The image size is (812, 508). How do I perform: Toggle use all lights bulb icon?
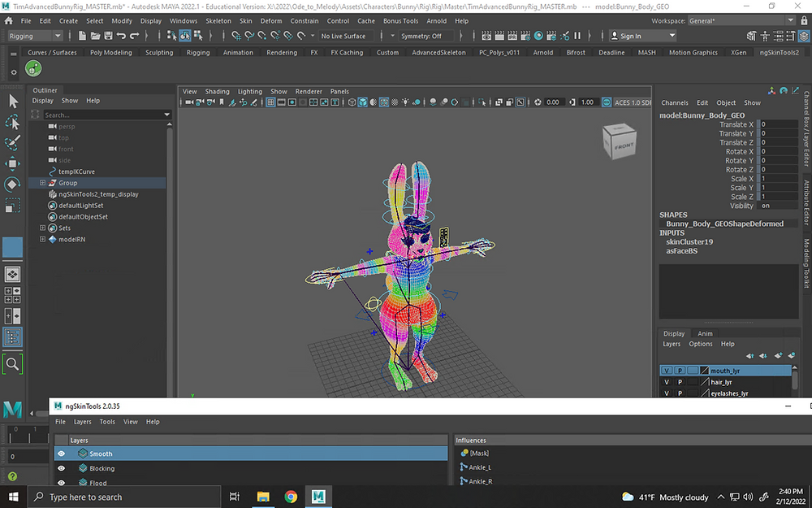tap(405, 102)
